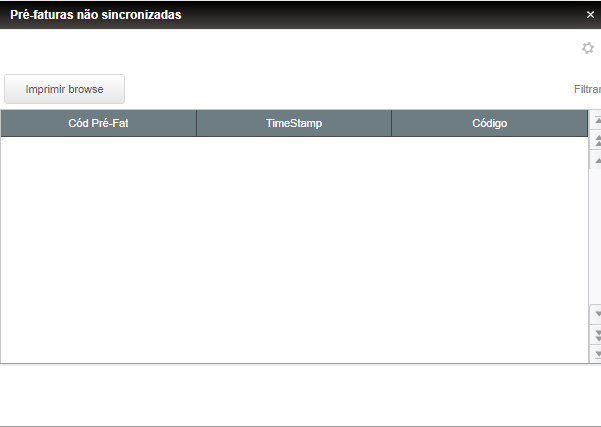Page up using the double up arrow
Viewport: 601px width, 427px height.
point(596,140)
